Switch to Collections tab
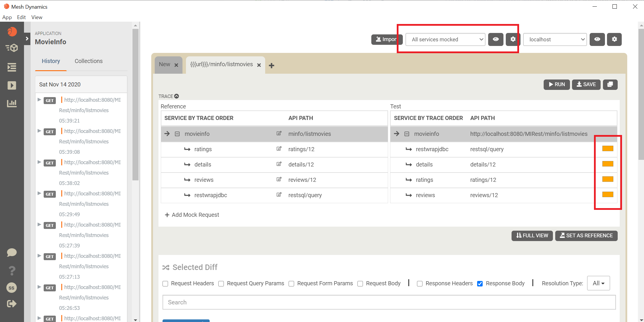644x322 pixels. tap(88, 61)
